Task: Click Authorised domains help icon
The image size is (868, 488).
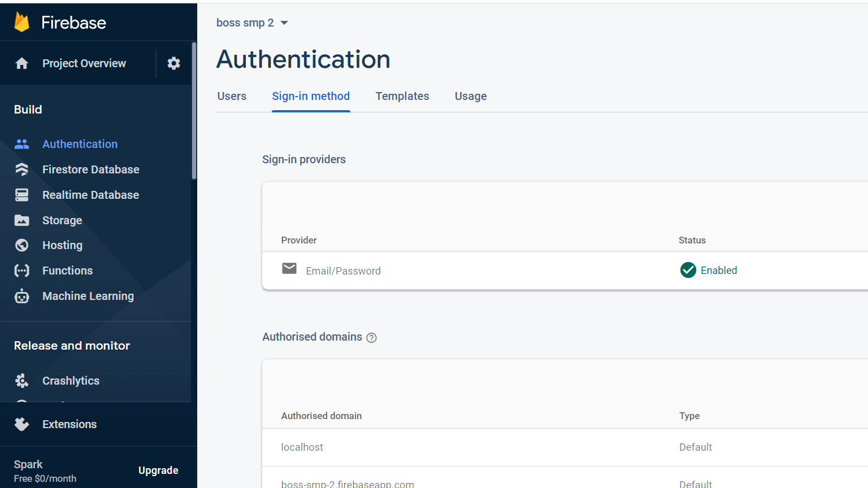Action: 371,338
